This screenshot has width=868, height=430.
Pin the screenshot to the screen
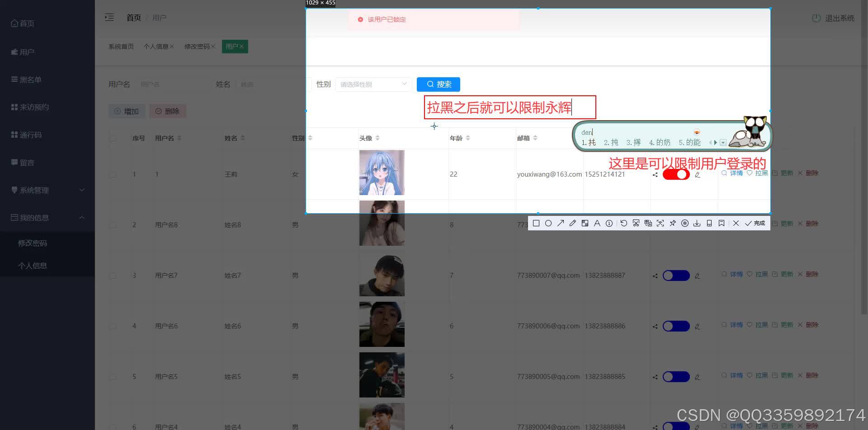pos(673,223)
